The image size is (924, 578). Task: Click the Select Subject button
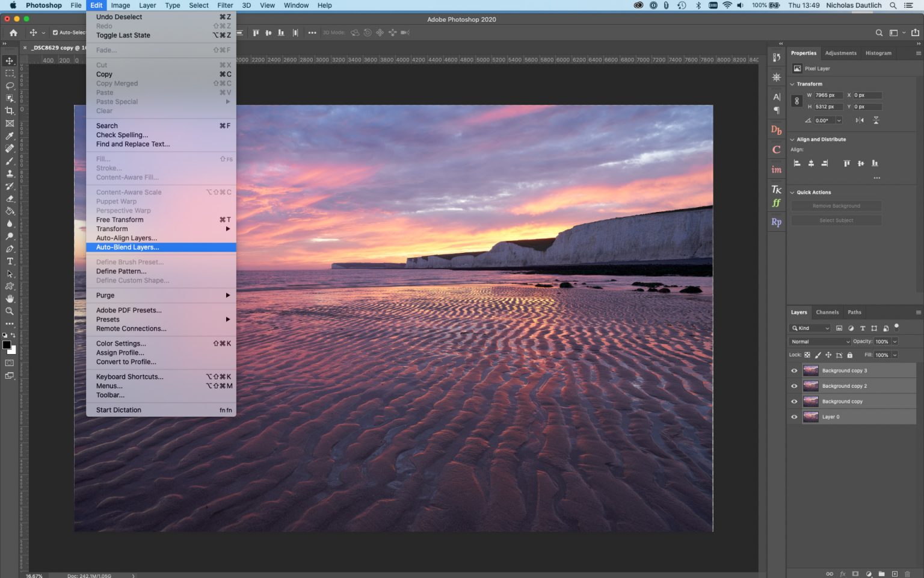(x=836, y=220)
